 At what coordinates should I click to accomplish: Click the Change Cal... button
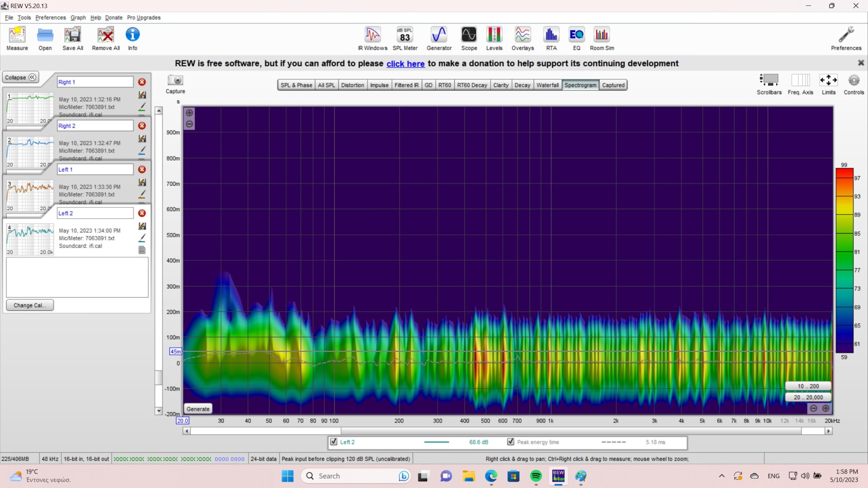30,305
